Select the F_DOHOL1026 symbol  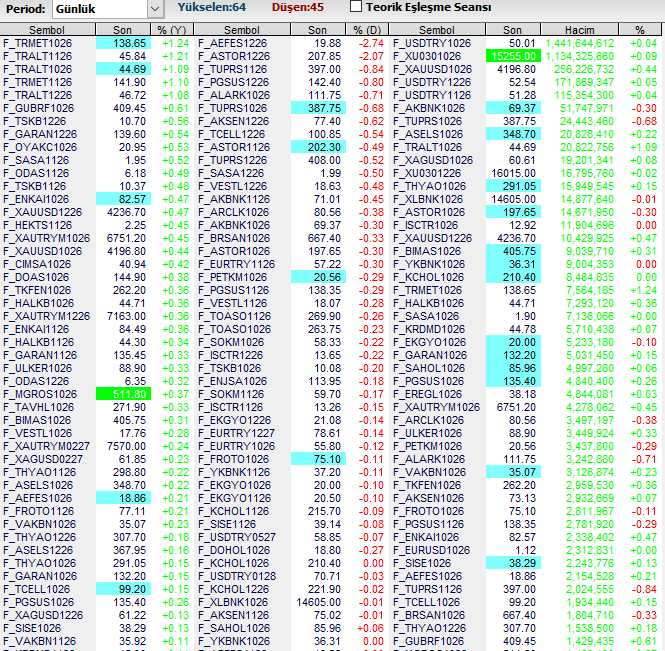(234, 550)
